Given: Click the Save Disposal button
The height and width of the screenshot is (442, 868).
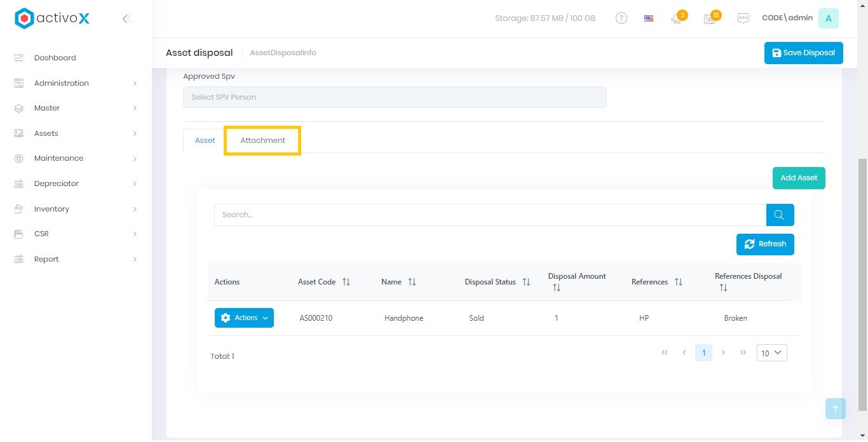Looking at the screenshot, I should click(803, 53).
